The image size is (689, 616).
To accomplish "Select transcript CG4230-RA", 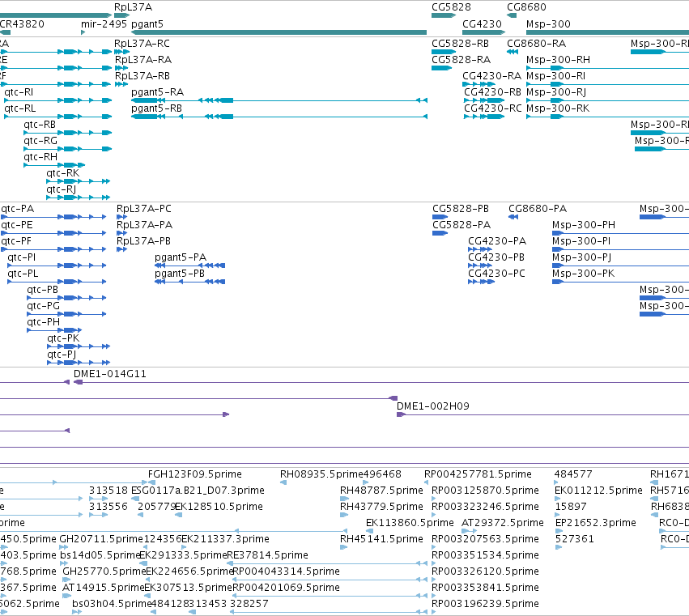I will point(479,84).
